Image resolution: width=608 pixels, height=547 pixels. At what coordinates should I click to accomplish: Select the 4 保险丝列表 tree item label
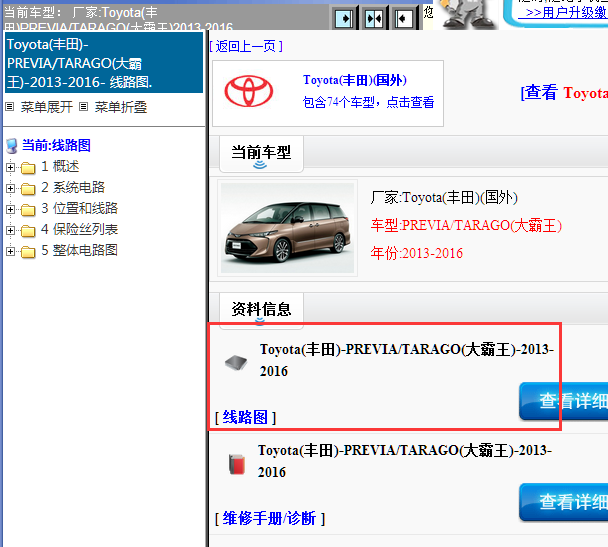[x=79, y=229]
